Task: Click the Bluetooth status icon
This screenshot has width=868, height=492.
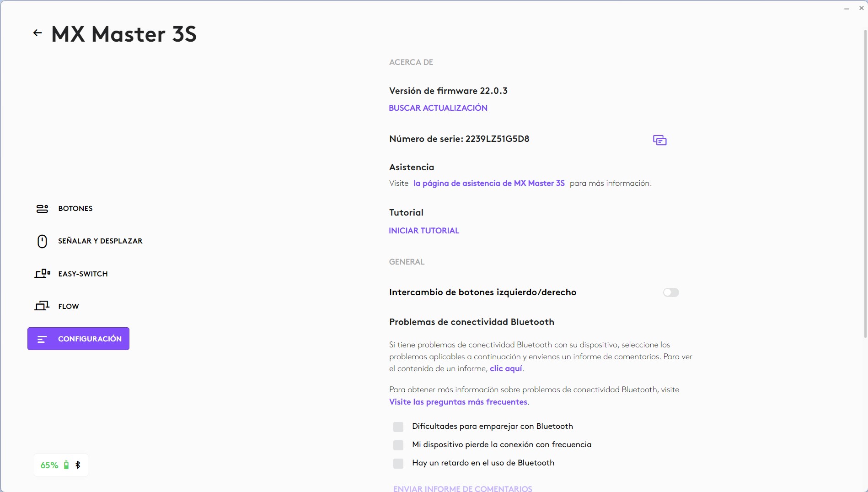Action: click(78, 465)
